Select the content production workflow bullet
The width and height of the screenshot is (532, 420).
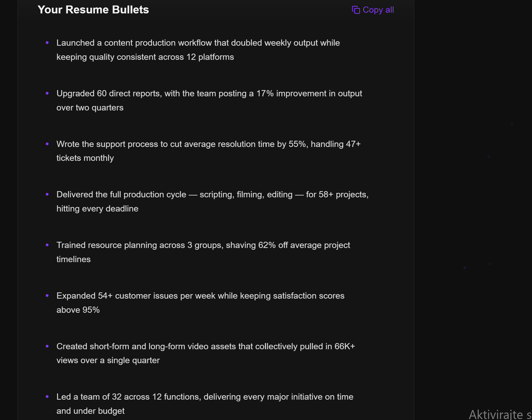click(198, 50)
